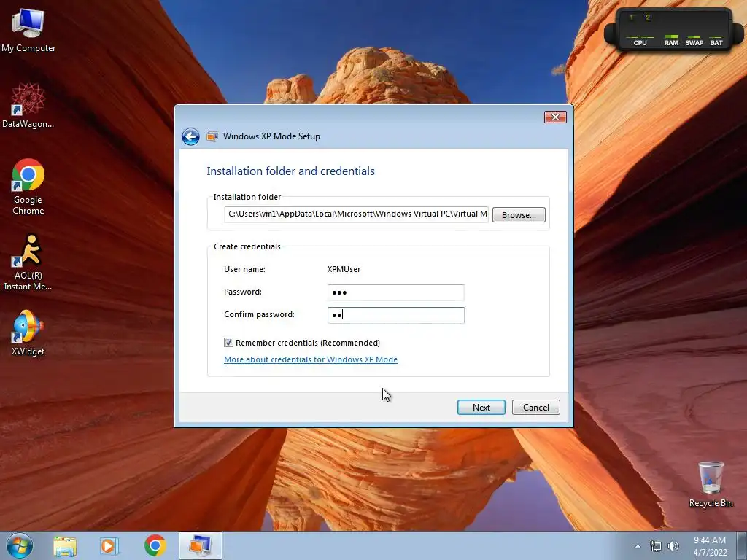Viewport: 747px width, 560px height.
Task: Open Windows Explorer from the taskbar
Action: (65, 545)
